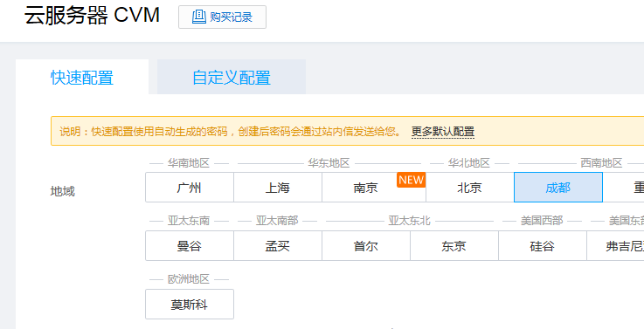Open the 更多默认配置 link
Screen dimensions: 644x329
[443, 132]
